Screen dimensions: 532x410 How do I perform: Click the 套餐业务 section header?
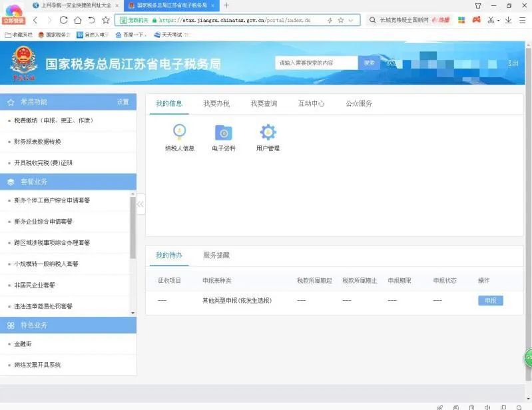[x=68, y=182]
